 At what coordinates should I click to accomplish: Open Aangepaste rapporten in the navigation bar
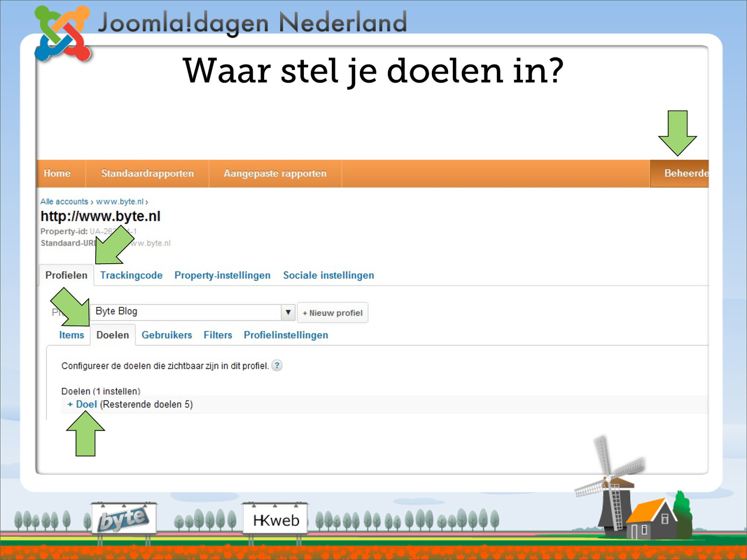(x=275, y=173)
